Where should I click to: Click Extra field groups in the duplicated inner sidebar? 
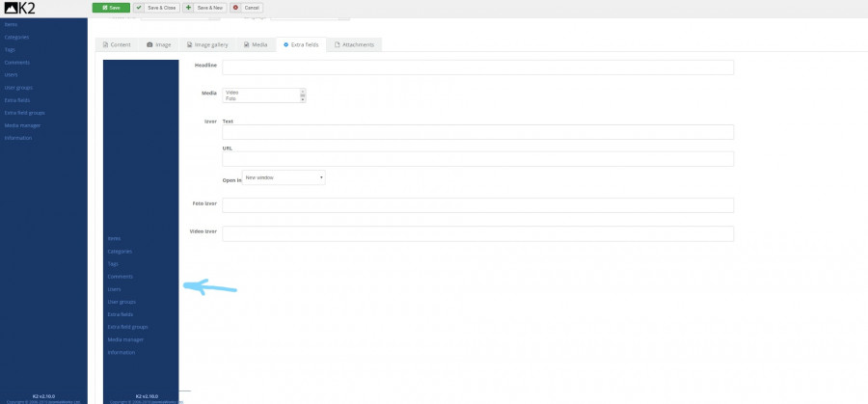tap(128, 327)
